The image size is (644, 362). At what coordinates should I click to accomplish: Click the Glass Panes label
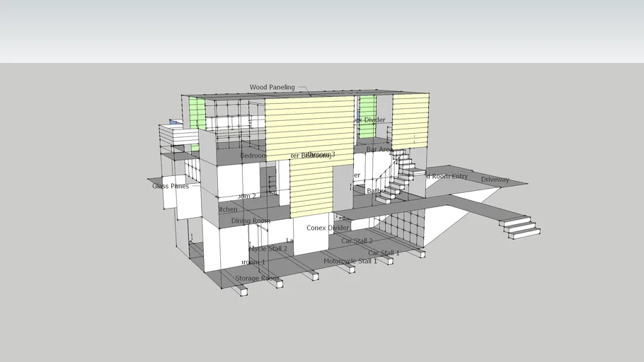171,186
